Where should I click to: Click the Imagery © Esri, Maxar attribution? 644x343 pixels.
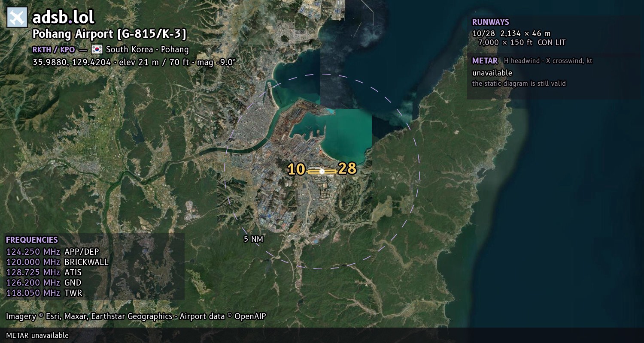pos(89,316)
